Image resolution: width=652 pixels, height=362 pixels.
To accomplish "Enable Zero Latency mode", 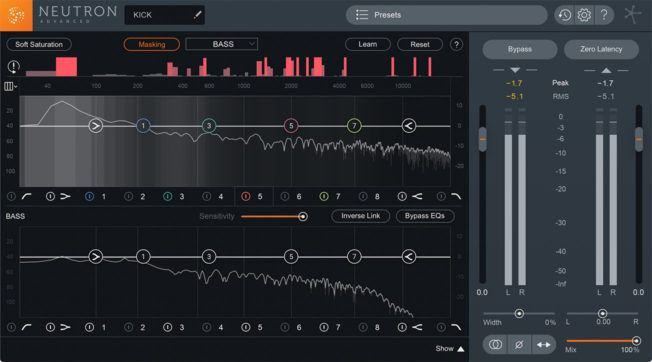I will (x=601, y=49).
